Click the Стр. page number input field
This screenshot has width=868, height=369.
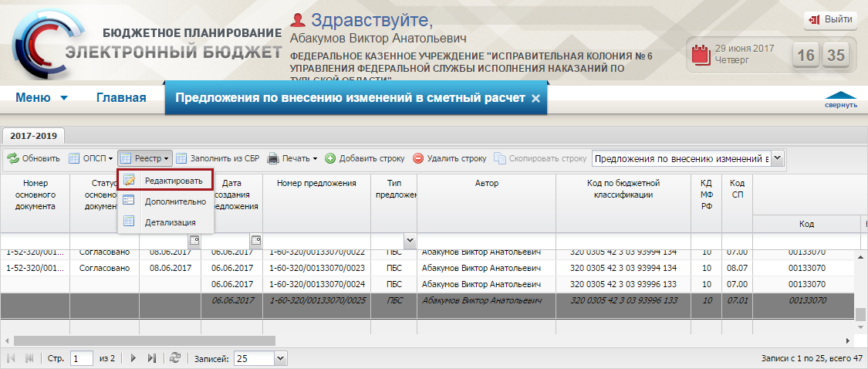point(81,358)
